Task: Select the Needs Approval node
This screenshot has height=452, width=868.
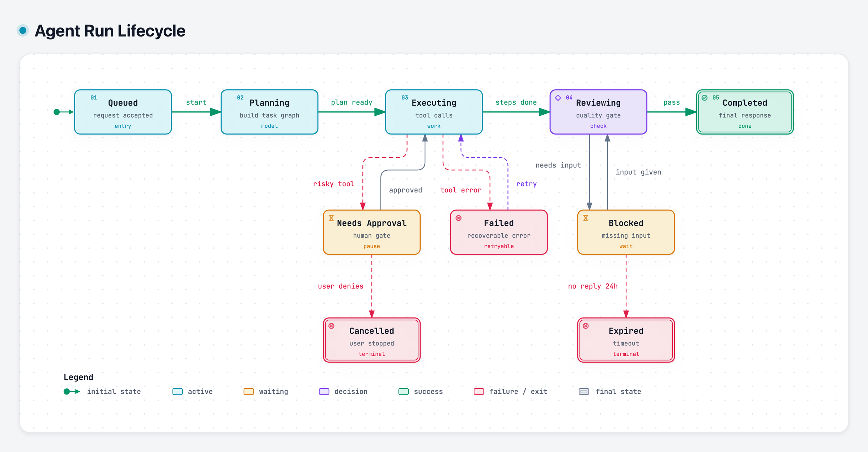Action: (372, 232)
